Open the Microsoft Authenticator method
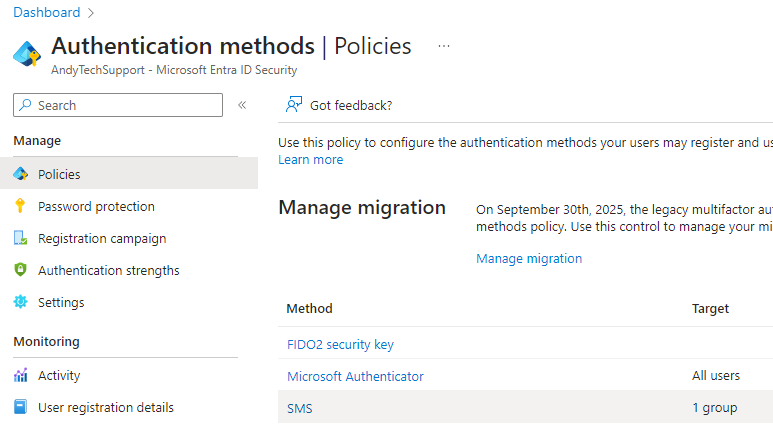The image size is (773, 428). point(355,377)
